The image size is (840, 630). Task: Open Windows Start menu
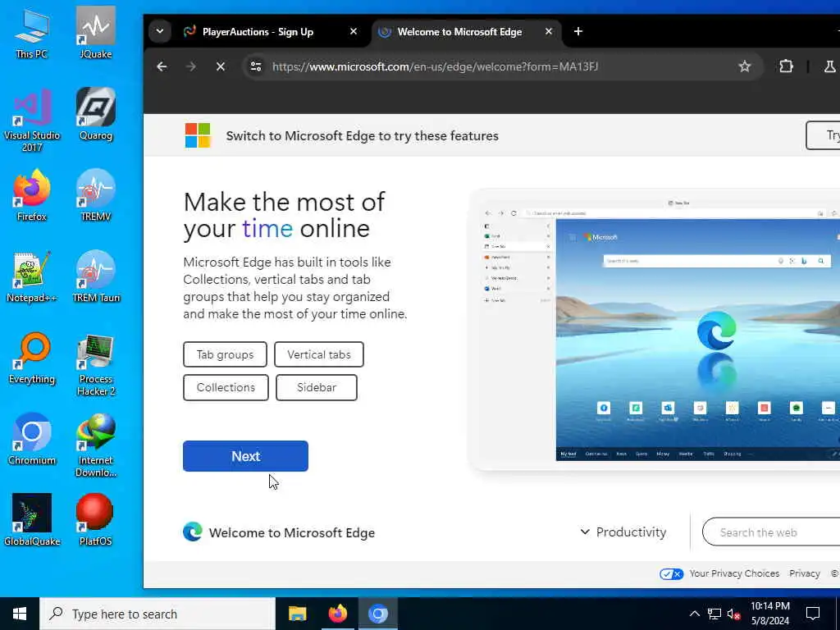click(20, 614)
